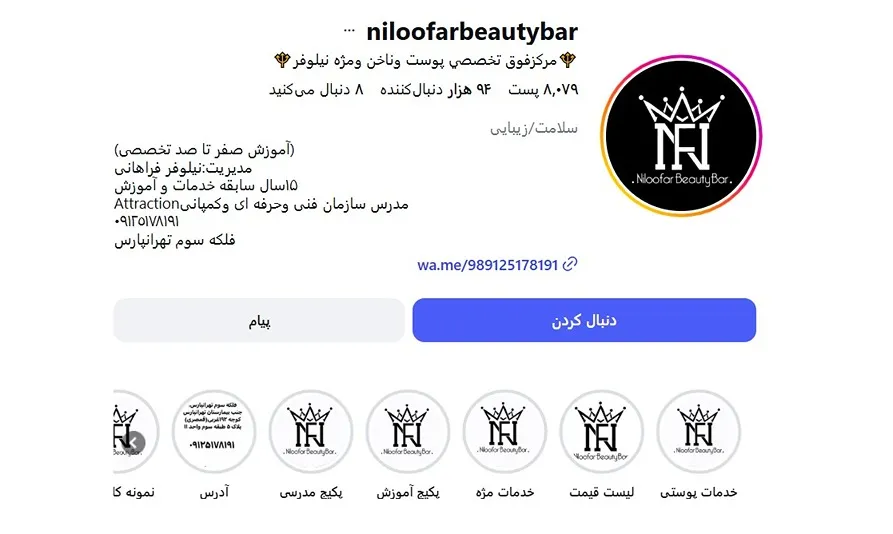Open the wa.me/989125178191 WhatsApp link
The height and width of the screenshot is (534, 893).
point(488,265)
